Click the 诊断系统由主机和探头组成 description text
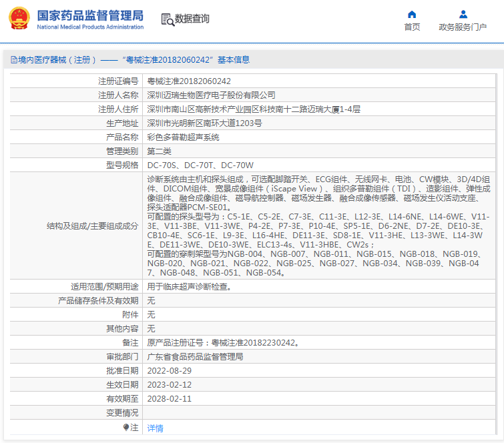Viewport: 504px width, 443px height. tap(319, 226)
